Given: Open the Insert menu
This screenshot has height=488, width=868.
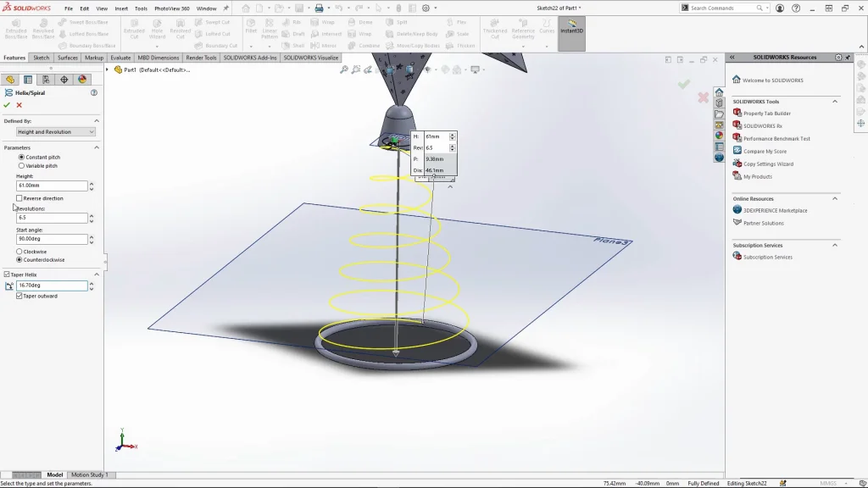Looking at the screenshot, I should pyautogui.click(x=121, y=8).
